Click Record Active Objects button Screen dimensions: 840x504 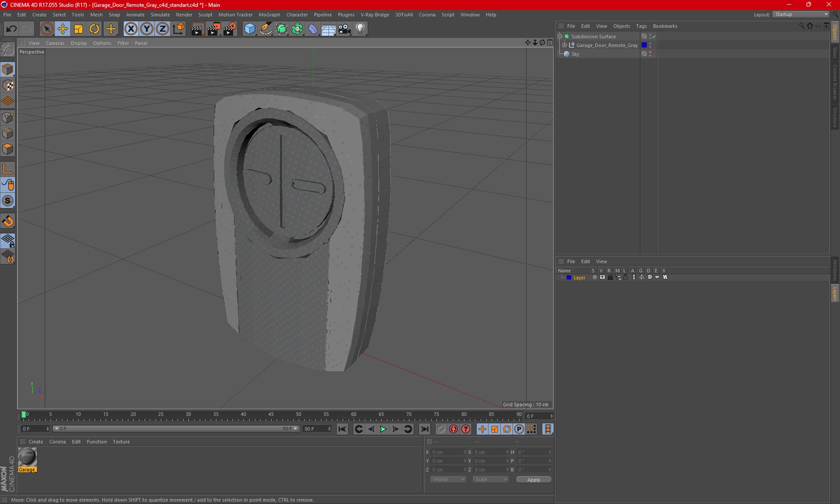[441, 429]
